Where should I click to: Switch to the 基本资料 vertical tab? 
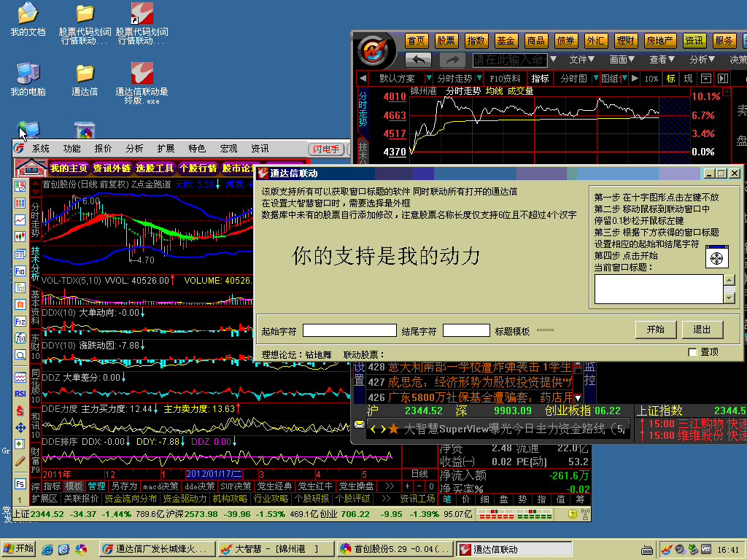pos(35,307)
